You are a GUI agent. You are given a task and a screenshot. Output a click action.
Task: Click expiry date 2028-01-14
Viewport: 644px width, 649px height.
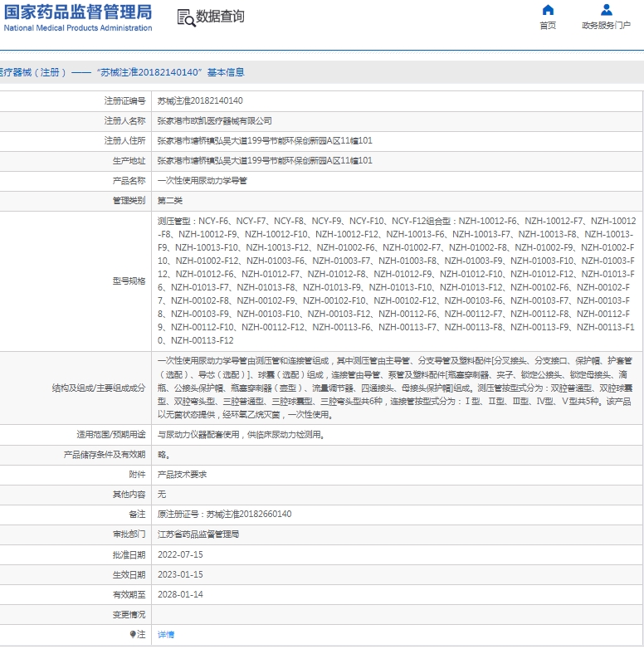[x=180, y=594]
